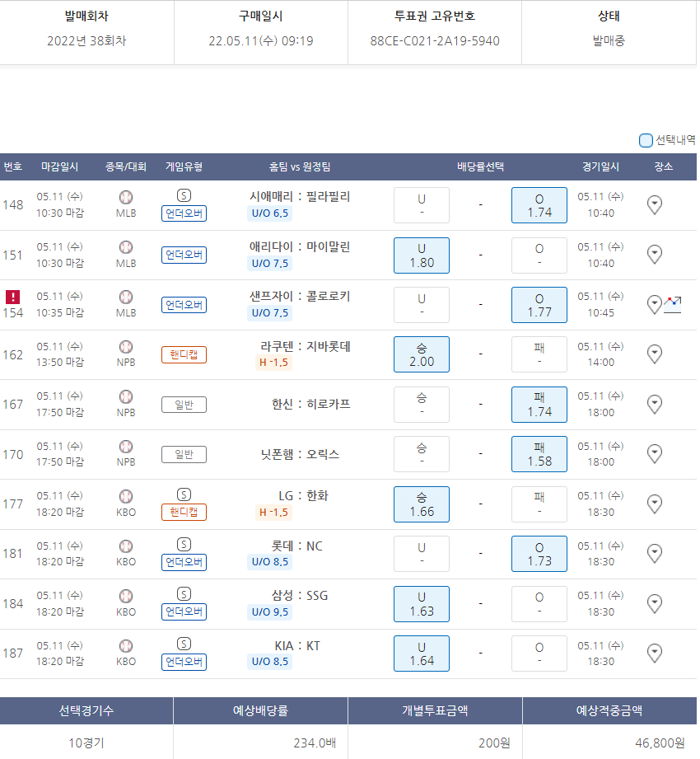Open location pin for match 187
Viewport: 700px width, 759px height.
click(655, 653)
